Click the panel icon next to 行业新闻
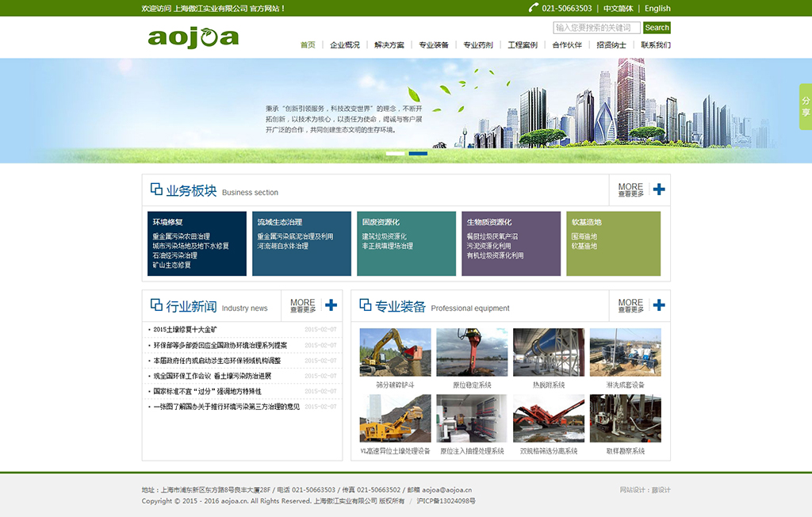This screenshot has width=812, height=517. tap(155, 305)
